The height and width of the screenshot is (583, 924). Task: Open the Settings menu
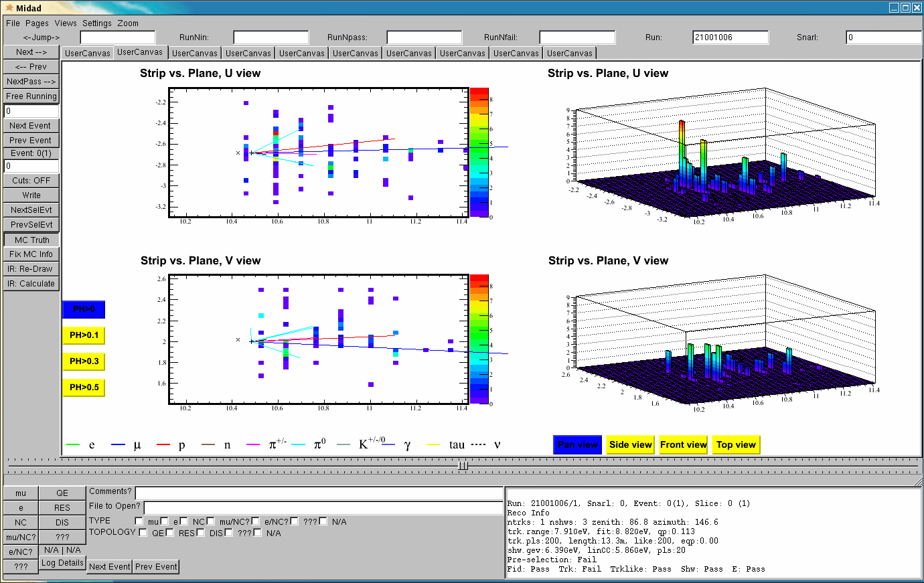pyautogui.click(x=97, y=23)
